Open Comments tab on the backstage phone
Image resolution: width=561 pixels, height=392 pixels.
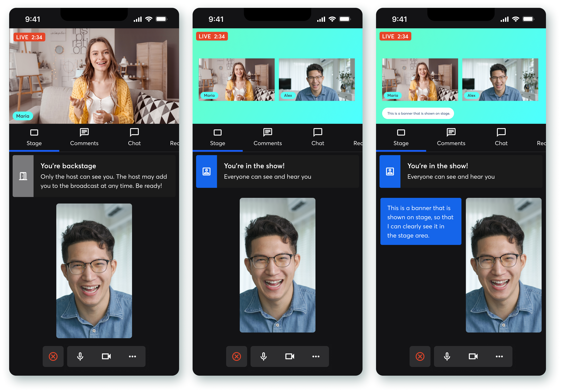tap(84, 137)
